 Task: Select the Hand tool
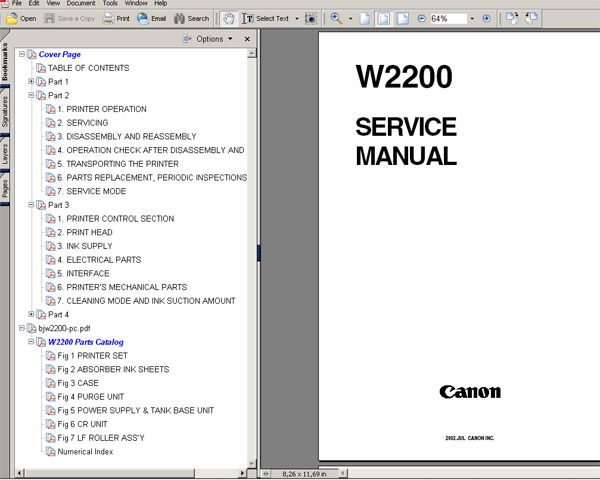click(229, 18)
